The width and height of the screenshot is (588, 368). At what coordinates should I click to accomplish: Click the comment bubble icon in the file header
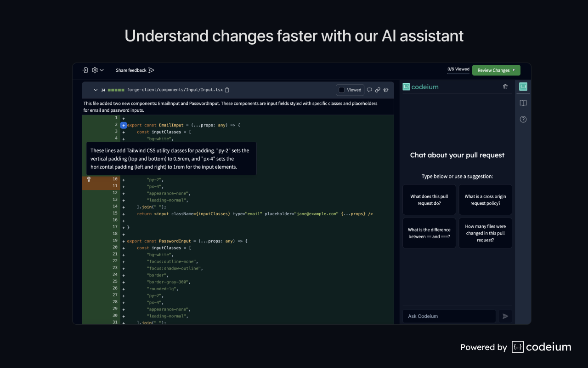(369, 90)
